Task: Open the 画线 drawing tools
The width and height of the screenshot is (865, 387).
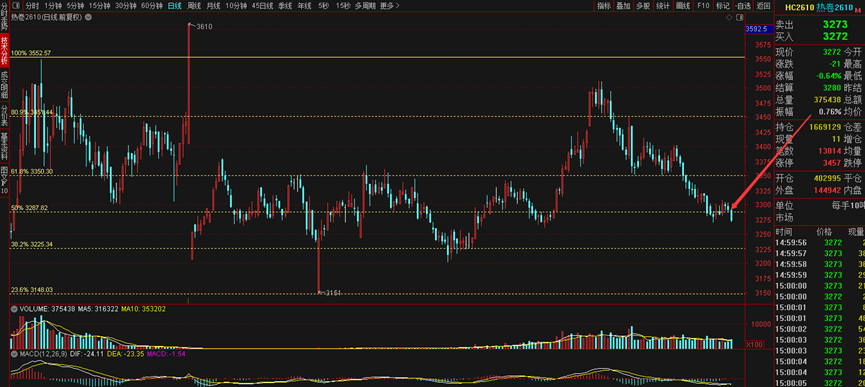Action: 683,6
